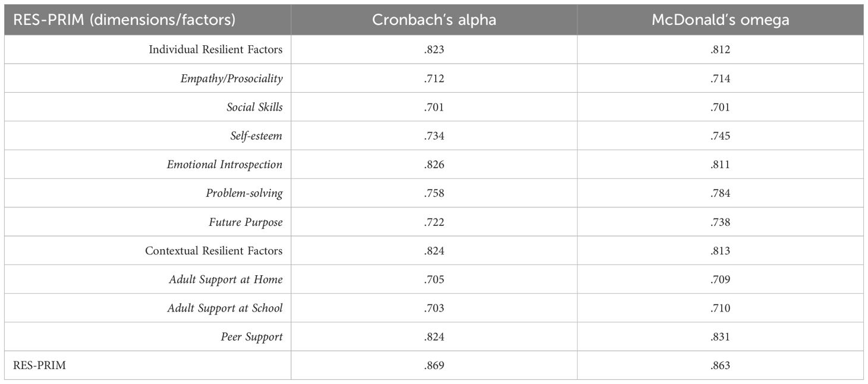Viewport: 868px width, 384px height.
Task: Select the Problem-solving row label
Action: pyautogui.click(x=244, y=193)
